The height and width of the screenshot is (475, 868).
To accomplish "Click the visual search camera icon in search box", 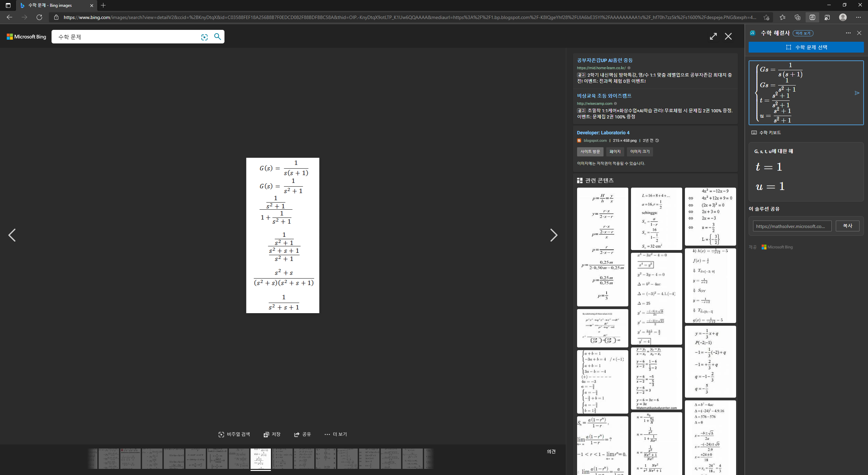I will (x=204, y=37).
